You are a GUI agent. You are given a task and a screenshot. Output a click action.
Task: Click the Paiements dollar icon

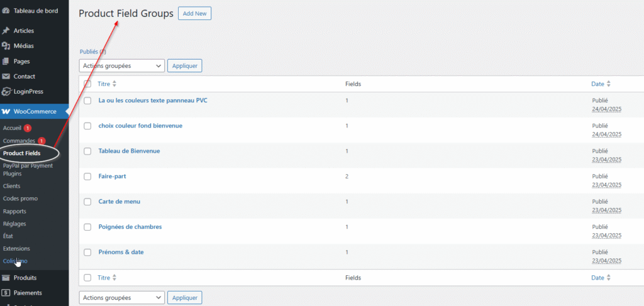tap(6, 293)
